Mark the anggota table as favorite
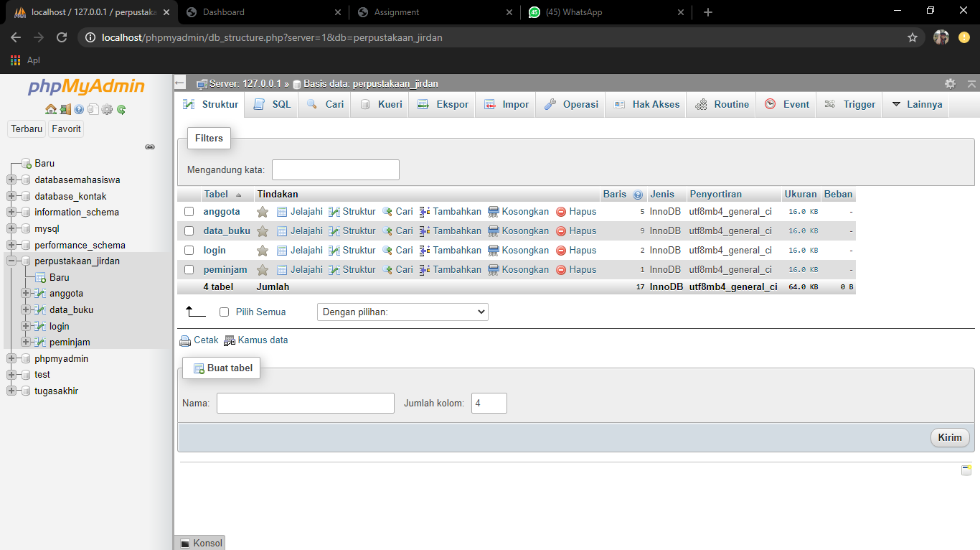The image size is (980, 550). 262,211
